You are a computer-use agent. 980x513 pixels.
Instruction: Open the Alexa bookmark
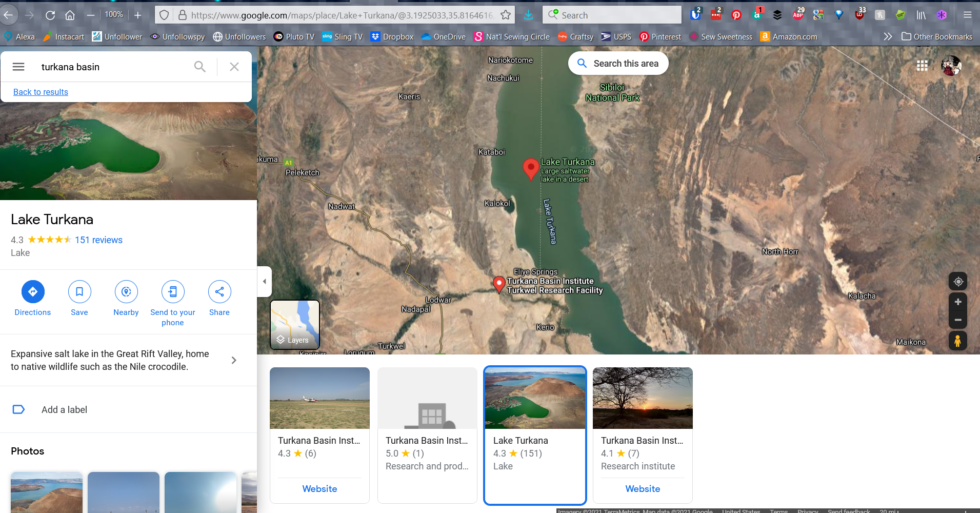(19, 36)
